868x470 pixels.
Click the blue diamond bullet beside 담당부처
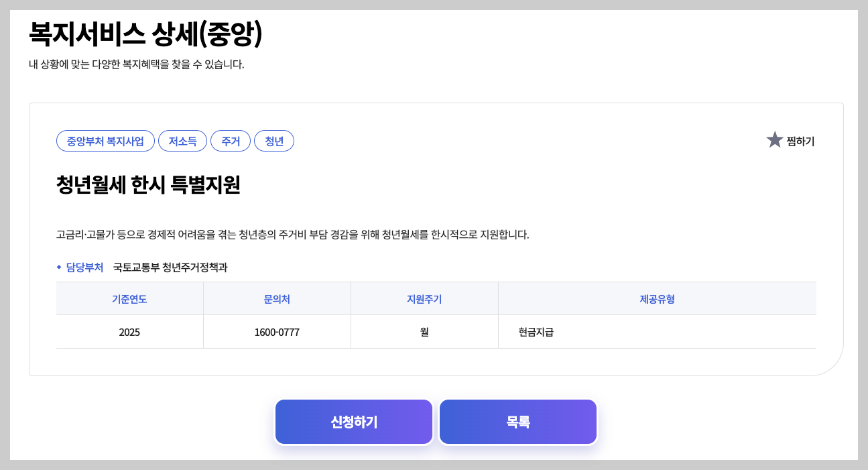[59, 266]
